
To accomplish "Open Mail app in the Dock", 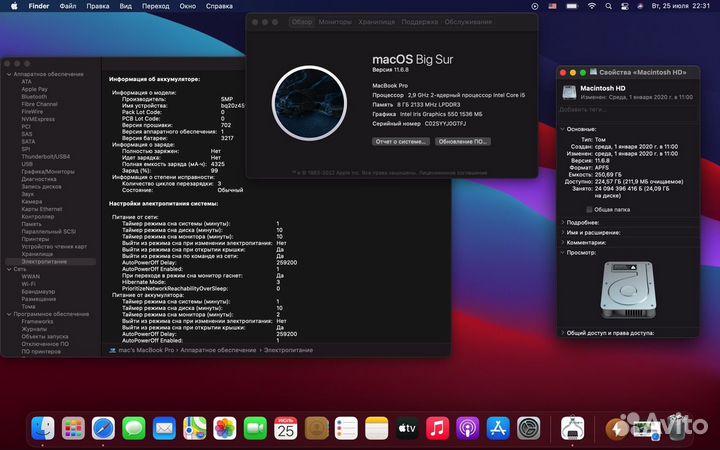I will 164,428.
